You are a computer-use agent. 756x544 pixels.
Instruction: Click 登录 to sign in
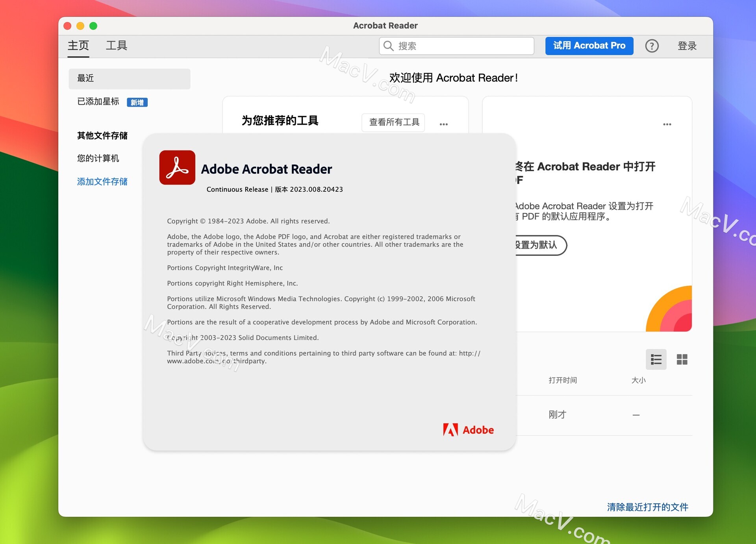coord(687,46)
